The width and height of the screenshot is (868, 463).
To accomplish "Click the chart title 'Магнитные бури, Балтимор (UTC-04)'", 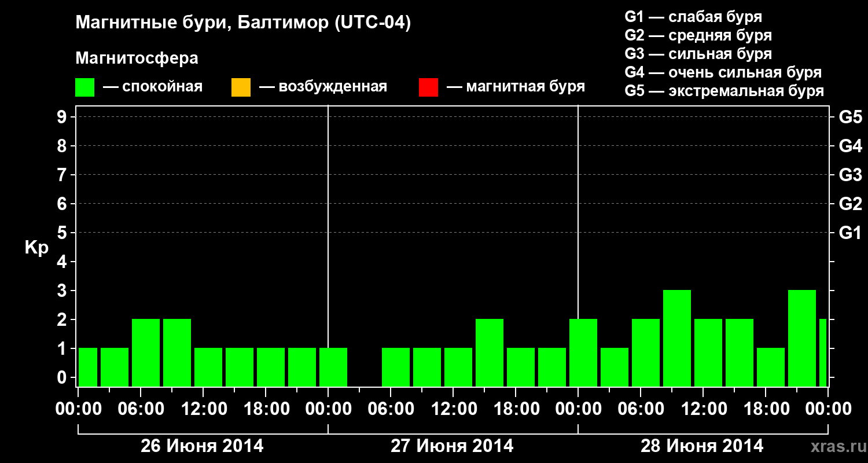I will [243, 23].
